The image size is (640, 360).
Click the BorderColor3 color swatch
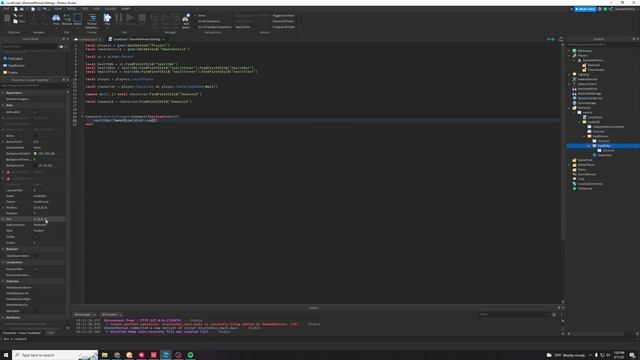coord(36,166)
